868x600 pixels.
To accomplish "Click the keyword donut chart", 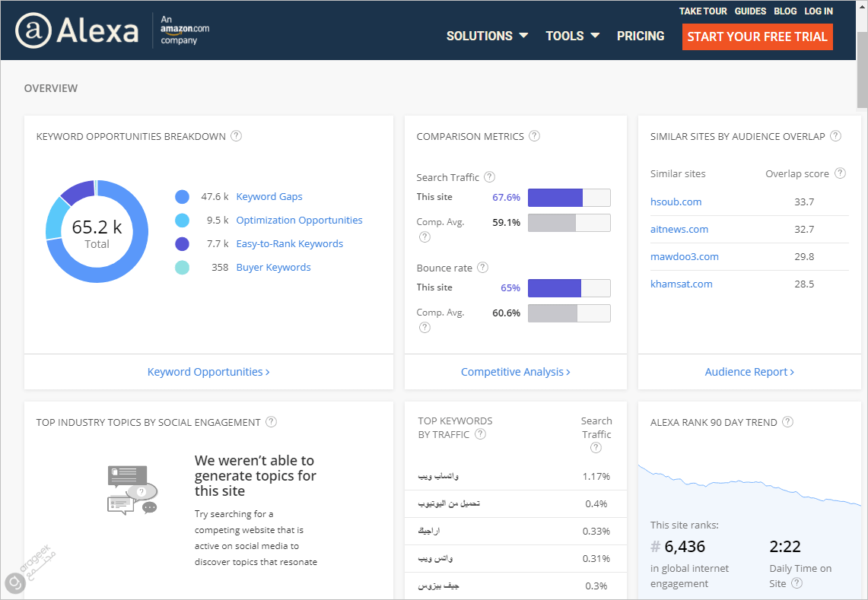I will (x=97, y=231).
